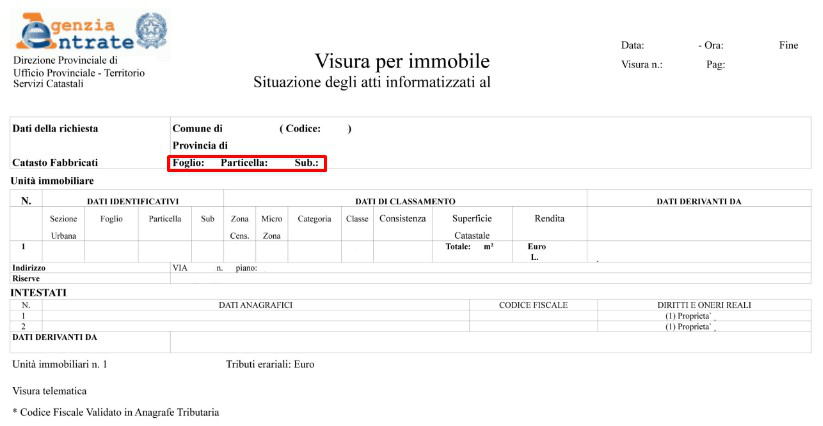
Task: Click the '( Codice:' label
Action: click(300, 129)
